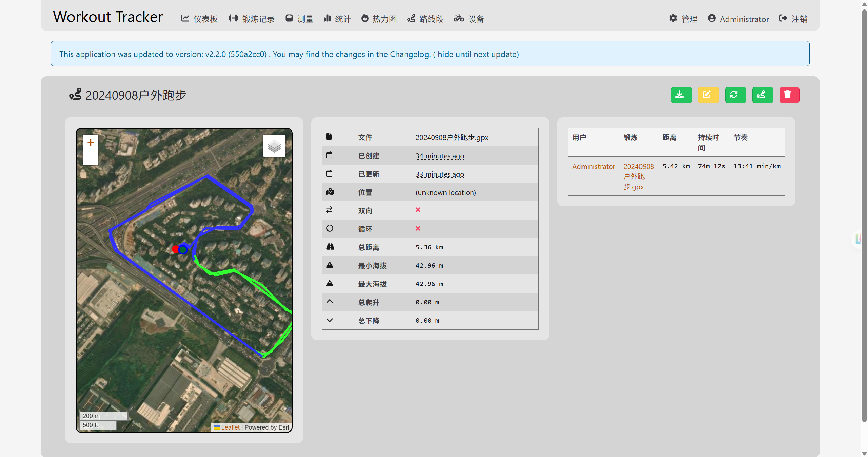Click hide until next update link

(477, 54)
